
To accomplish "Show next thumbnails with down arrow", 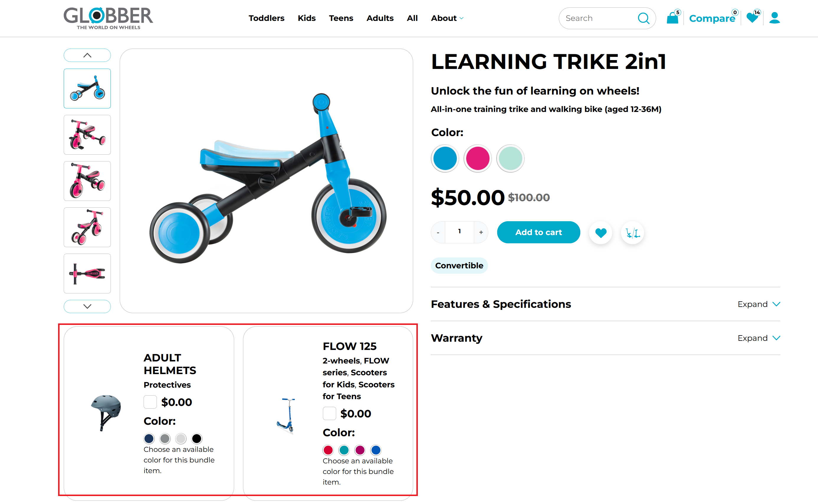I will click(x=87, y=306).
